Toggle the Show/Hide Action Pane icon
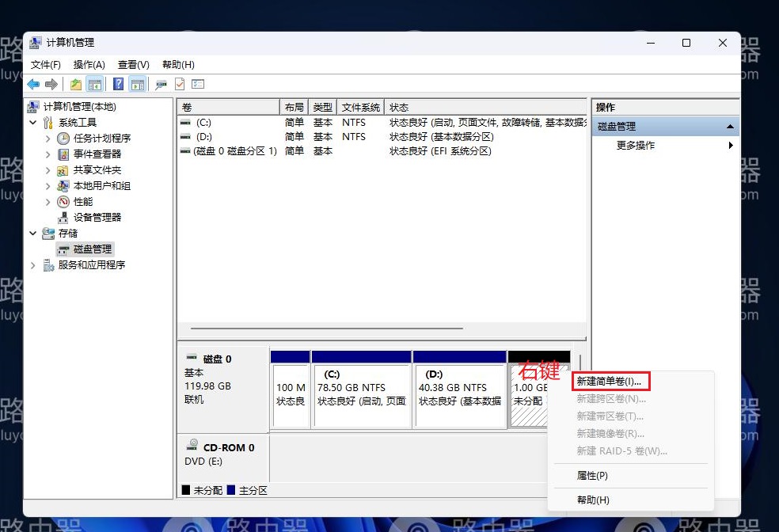779x532 pixels. (138, 85)
